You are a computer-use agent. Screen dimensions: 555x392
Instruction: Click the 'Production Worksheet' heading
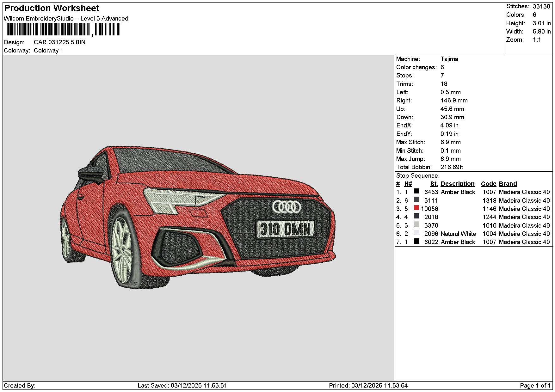click(x=52, y=8)
